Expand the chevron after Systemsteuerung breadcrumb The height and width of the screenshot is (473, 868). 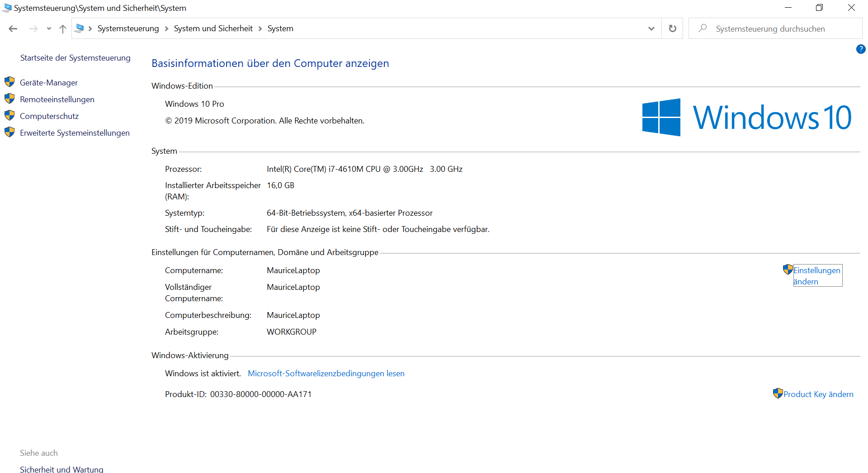tap(166, 28)
